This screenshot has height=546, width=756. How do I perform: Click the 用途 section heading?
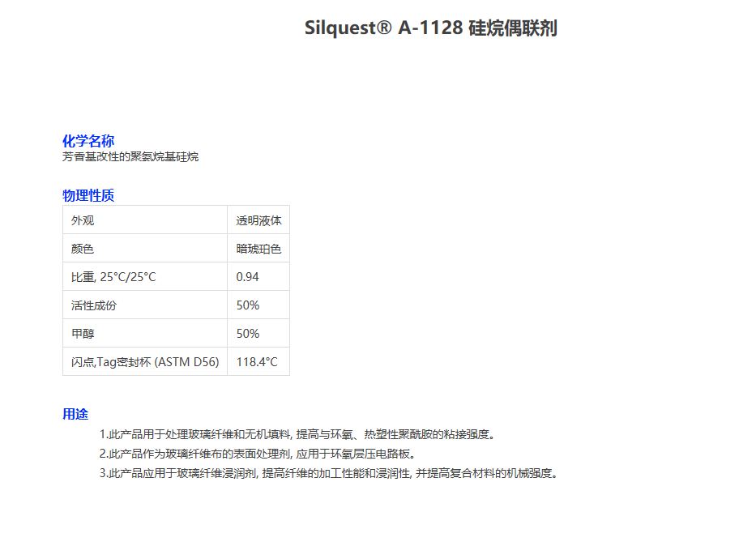click(x=75, y=414)
